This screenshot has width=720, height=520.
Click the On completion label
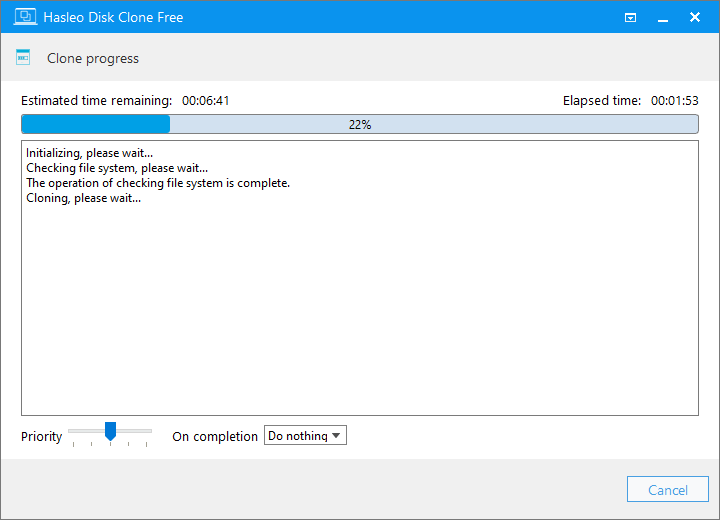pos(215,436)
